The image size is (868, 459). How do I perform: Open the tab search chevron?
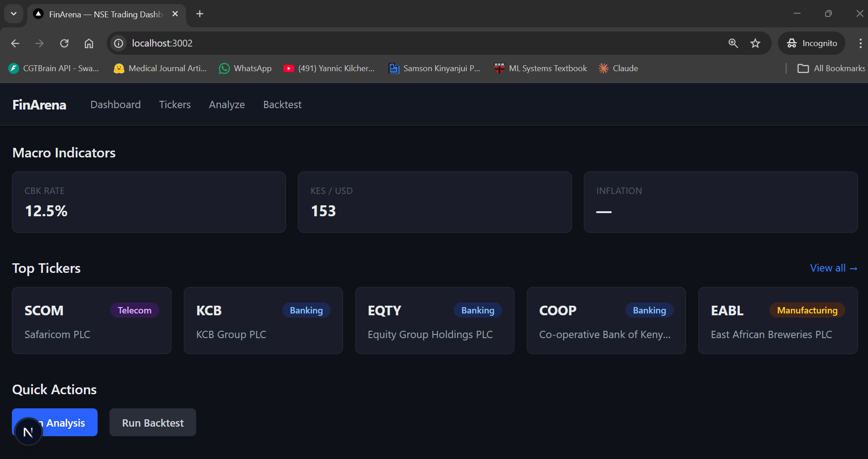coord(13,14)
